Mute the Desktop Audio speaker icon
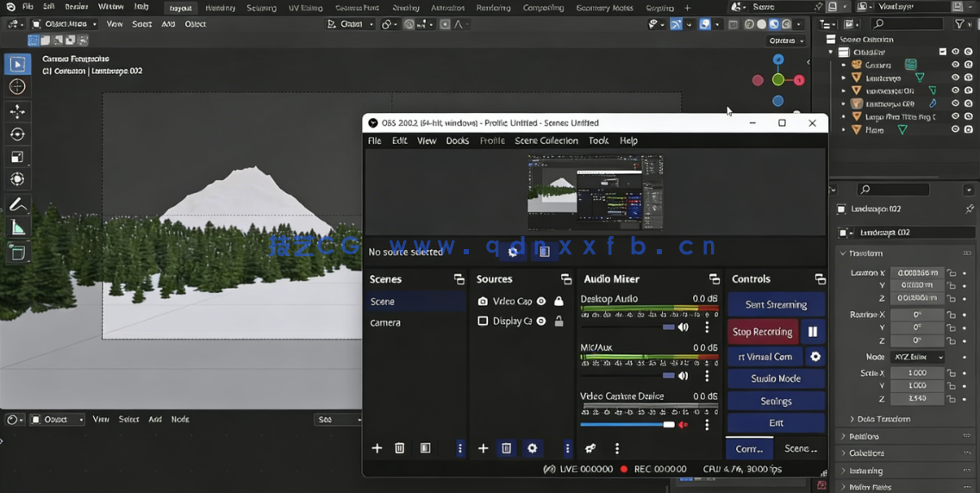This screenshot has height=493, width=980. pyautogui.click(x=684, y=327)
